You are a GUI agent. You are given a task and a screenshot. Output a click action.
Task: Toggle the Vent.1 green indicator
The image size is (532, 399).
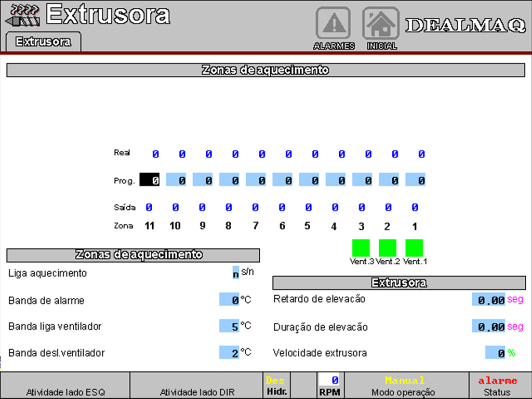(x=414, y=248)
